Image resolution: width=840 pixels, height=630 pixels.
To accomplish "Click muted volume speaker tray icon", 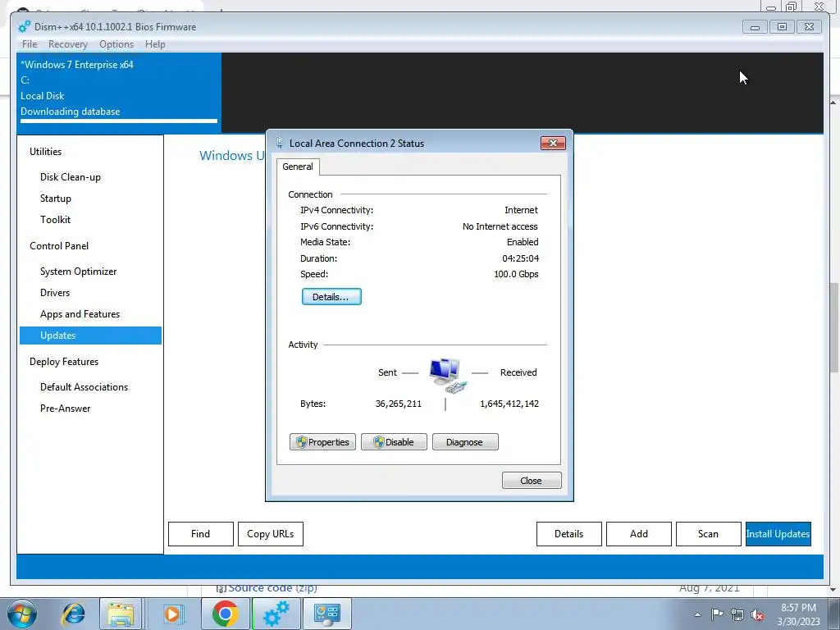I will pyautogui.click(x=757, y=614).
